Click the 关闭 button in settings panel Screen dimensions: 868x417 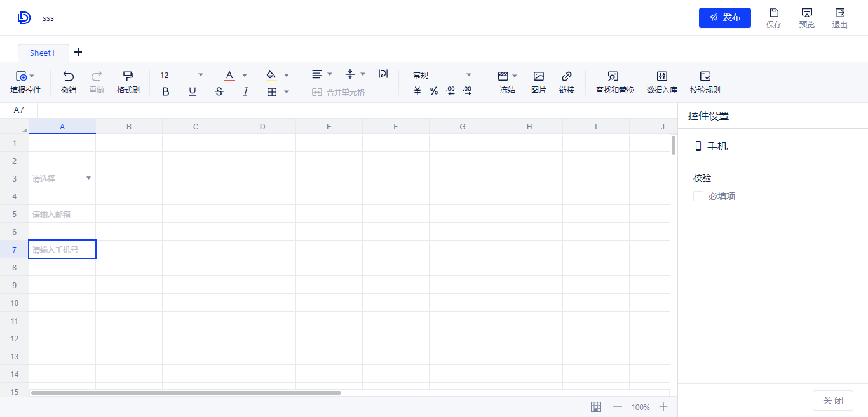[x=832, y=400]
